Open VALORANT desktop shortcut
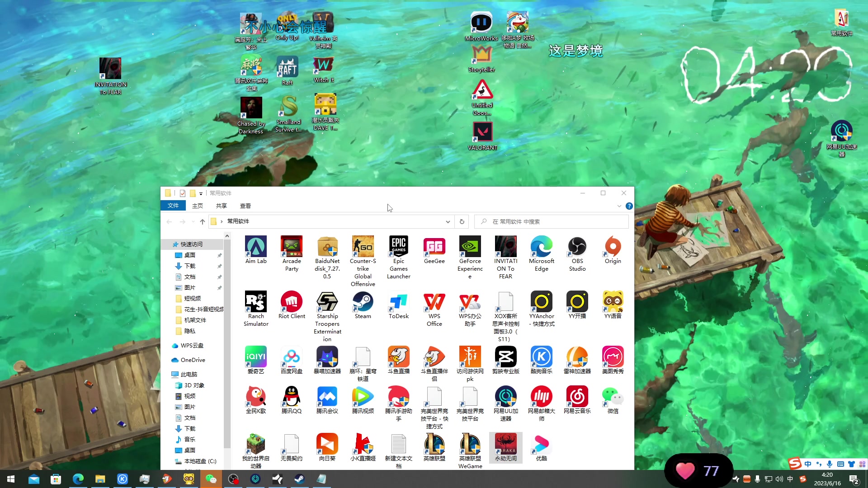 [482, 136]
